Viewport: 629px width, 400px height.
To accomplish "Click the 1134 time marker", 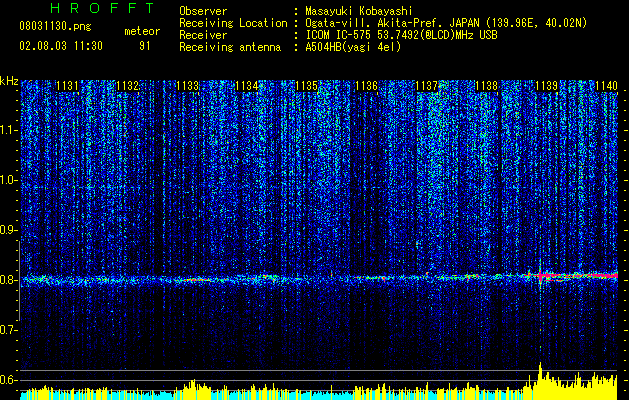I will (x=247, y=86).
